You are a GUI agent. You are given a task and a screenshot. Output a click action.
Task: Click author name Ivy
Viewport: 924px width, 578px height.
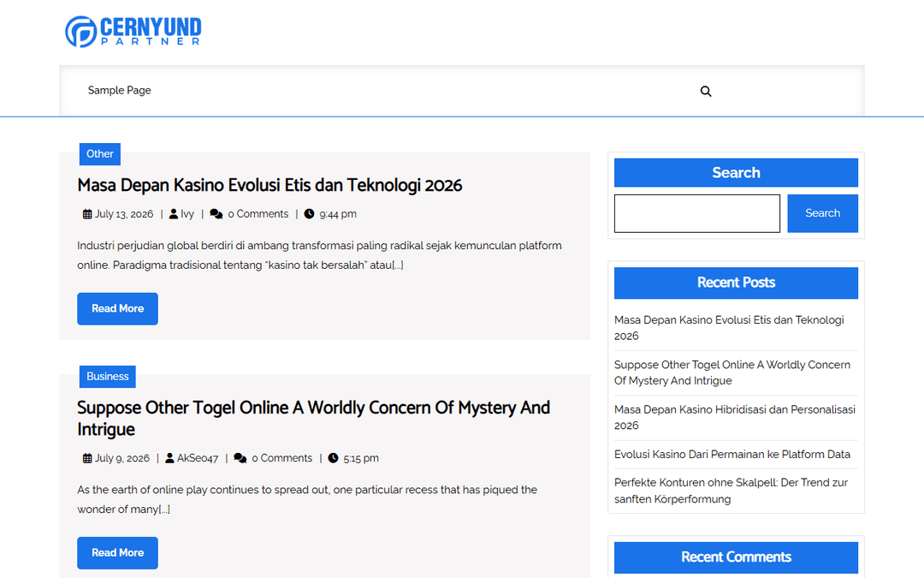[x=187, y=214]
